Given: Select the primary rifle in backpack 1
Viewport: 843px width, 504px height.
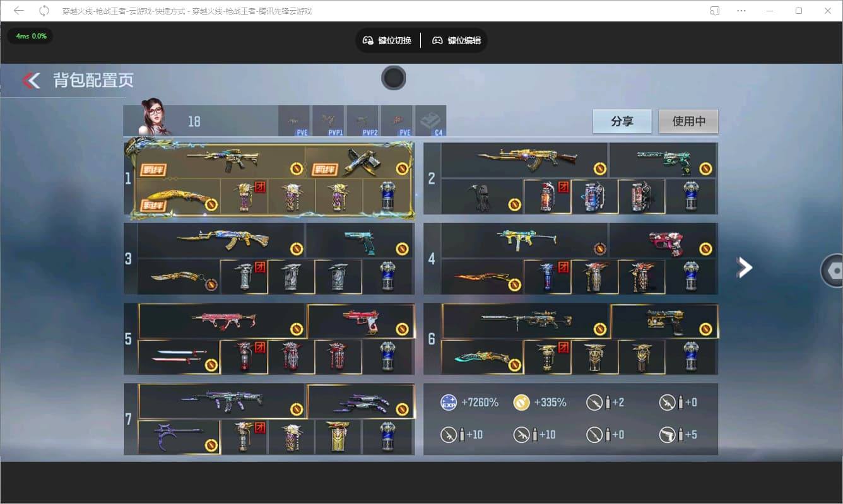Looking at the screenshot, I should (221, 161).
